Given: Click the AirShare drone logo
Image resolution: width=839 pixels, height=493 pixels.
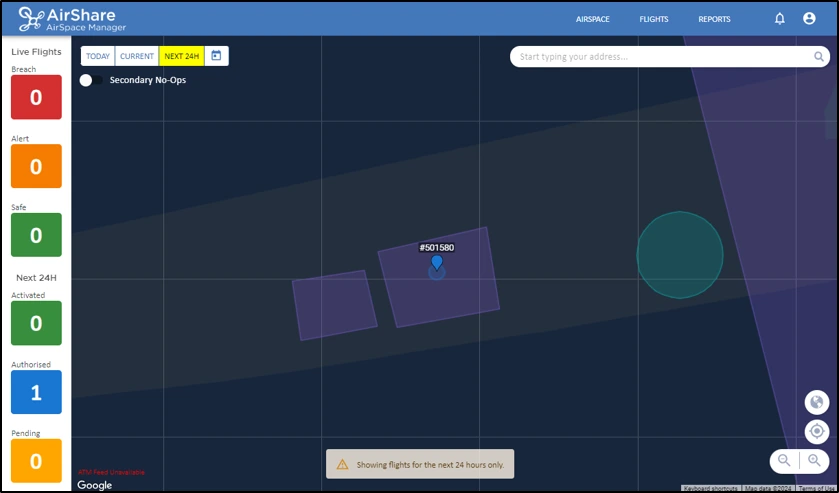Looking at the screenshot, I should (31, 18).
